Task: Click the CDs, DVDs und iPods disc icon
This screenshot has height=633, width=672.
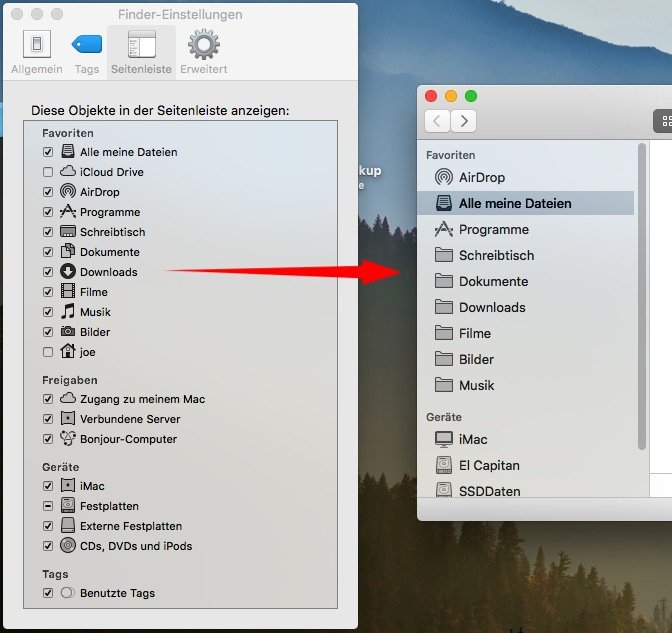Action: point(68,546)
